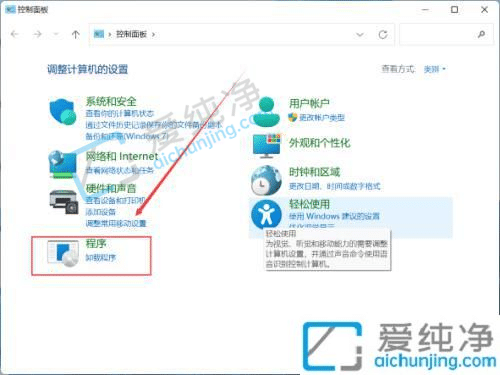
Task: Click the Programs icon
Action: coord(63,254)
